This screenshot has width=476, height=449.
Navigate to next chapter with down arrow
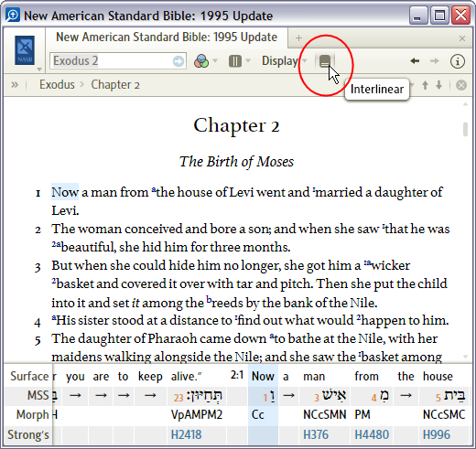(439, 85)
